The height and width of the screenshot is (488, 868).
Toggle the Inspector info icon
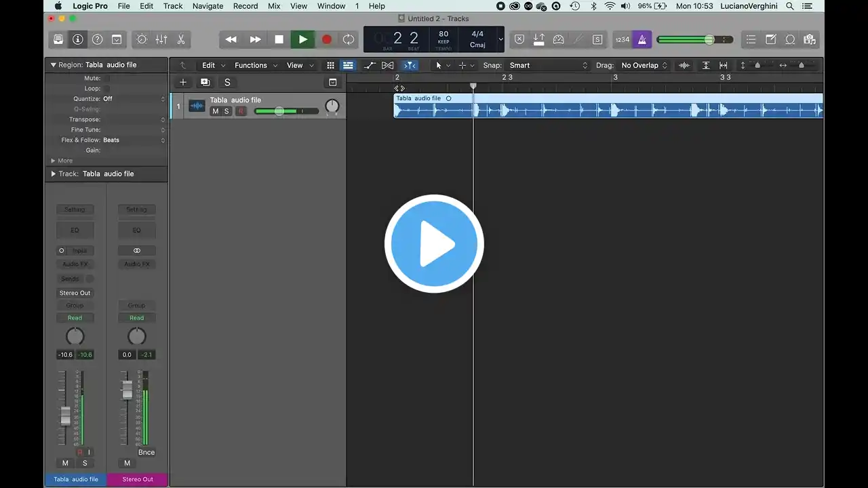pos(78,39)
